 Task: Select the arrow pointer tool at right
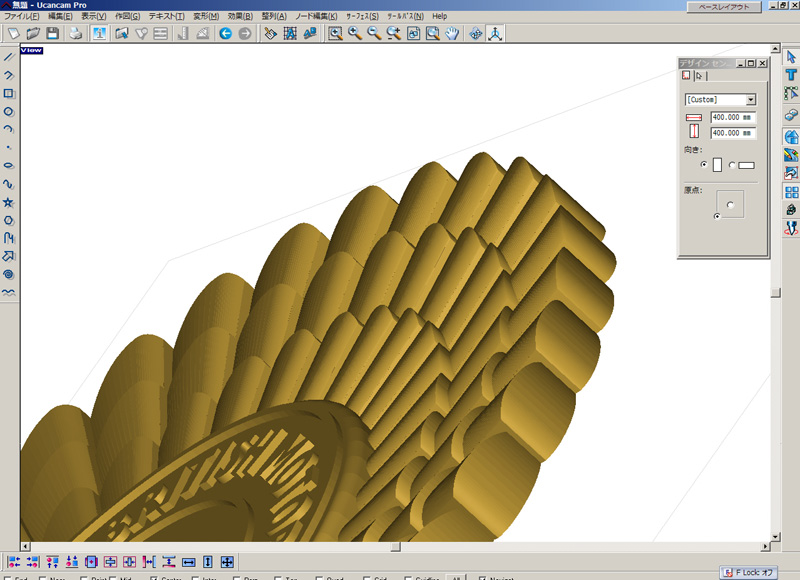[x=791, y=57]
